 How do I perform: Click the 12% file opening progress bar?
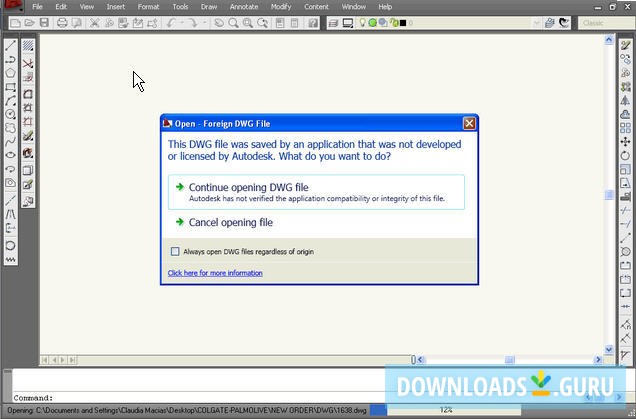tap(445, 410)
